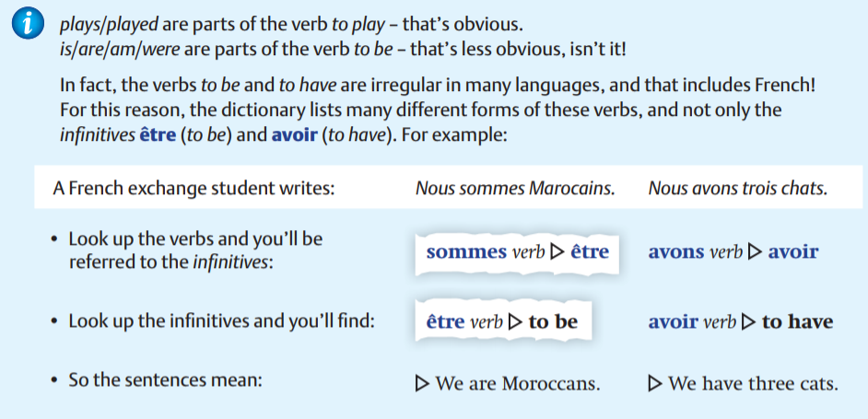Click the triangle before 'We have three cats'
This screenshot has width=868, height=419.
tap(655, 383)
